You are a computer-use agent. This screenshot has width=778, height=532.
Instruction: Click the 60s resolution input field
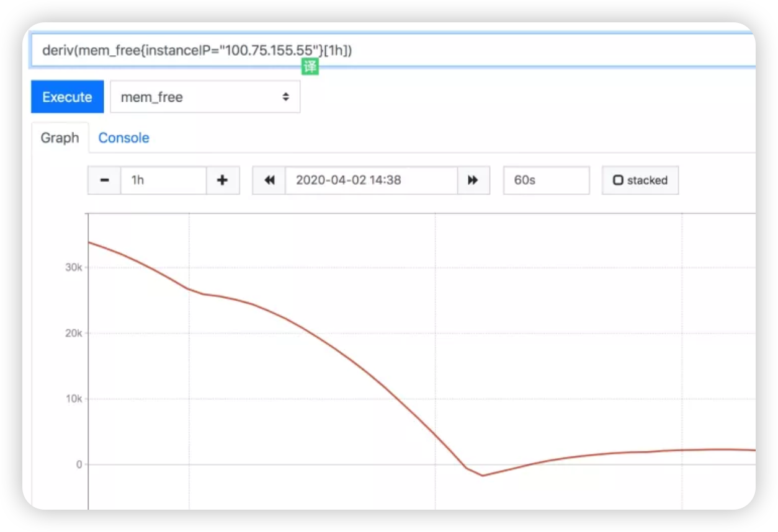coord(545,180)
